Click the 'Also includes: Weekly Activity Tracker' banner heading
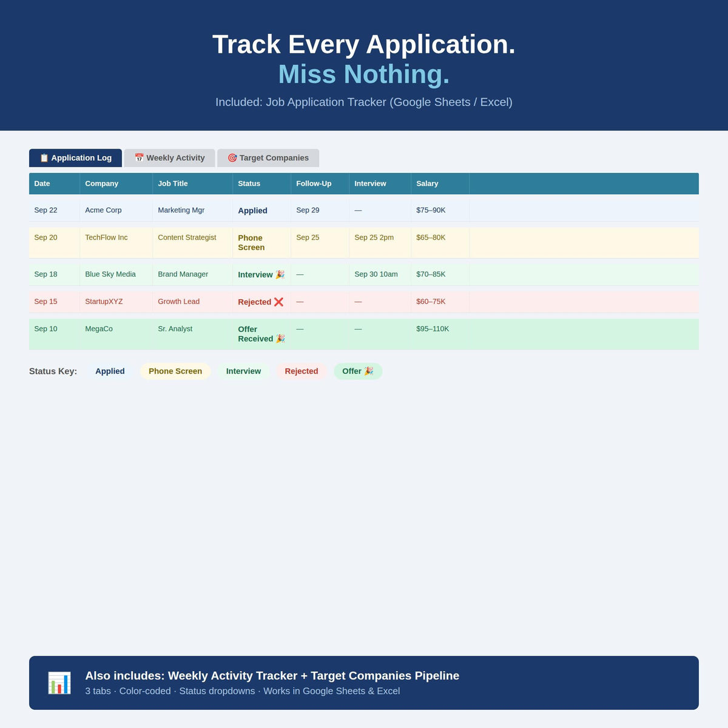Viewport: 728px width, 728px height. pyautogui.click(x=272, y=676)
